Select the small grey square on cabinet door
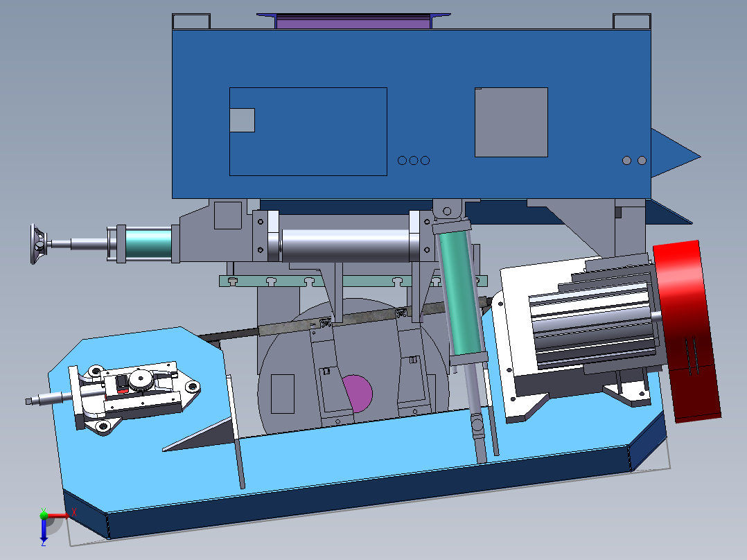747x560 pixels. pyautogui.click(x=242, y=120)
